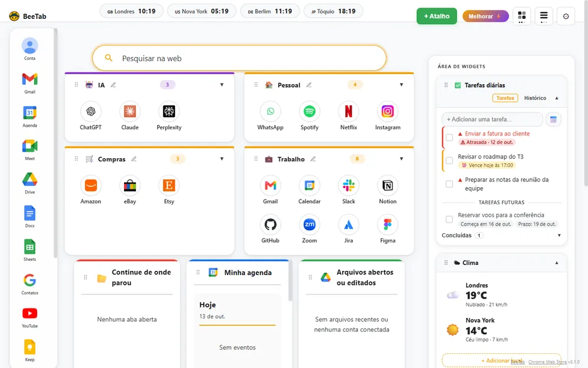This screenshot has width=588, height=368.
Task: Add a new weather location
Action: (502, 360)
